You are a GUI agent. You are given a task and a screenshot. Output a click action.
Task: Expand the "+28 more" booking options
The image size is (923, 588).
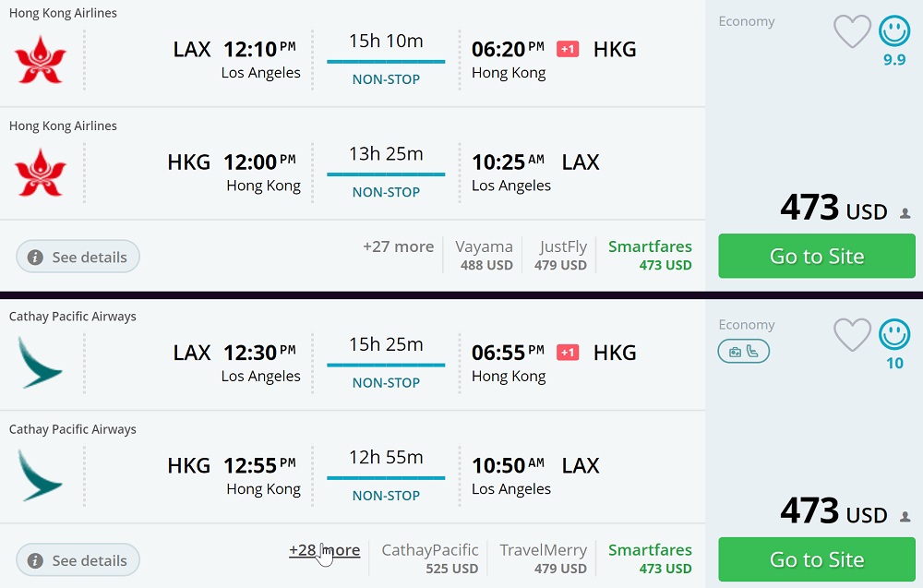[324, 550]
